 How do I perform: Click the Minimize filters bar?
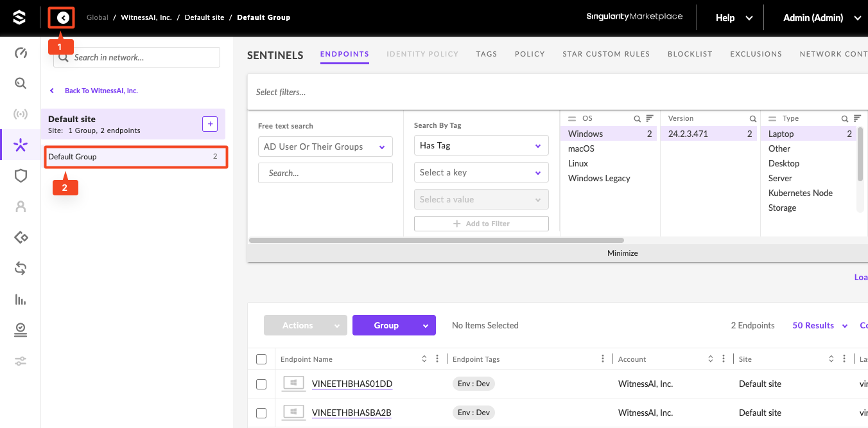[x=622, y=253]
